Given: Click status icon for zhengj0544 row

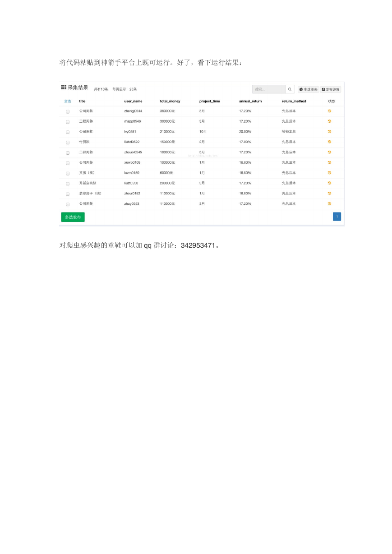Looking at the screenshot, I should 329,111.
